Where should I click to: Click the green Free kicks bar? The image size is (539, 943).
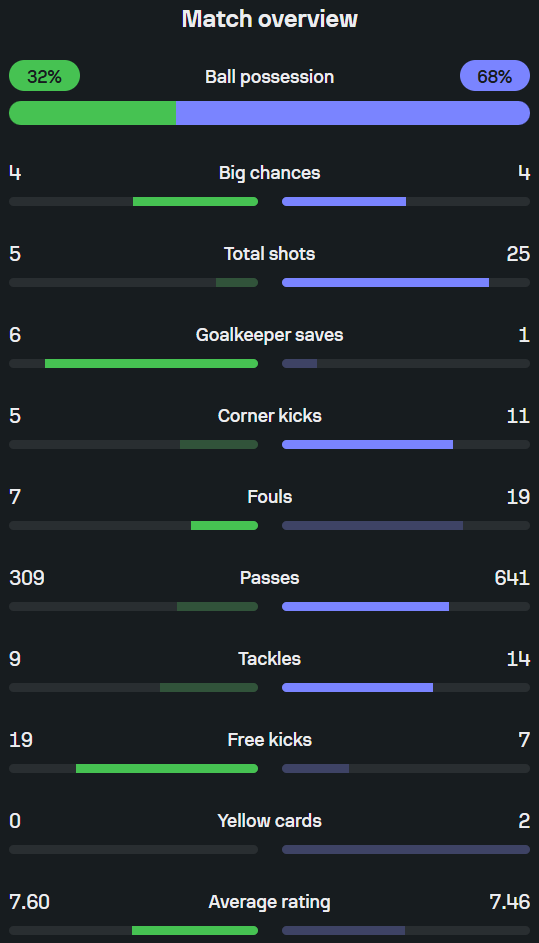pyautogui.click(x=167, y=769)
